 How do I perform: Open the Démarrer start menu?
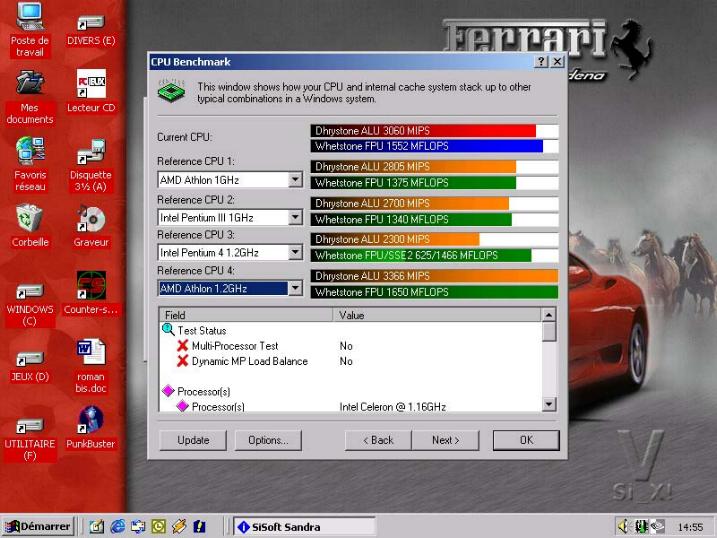click(x=38, y=526)
